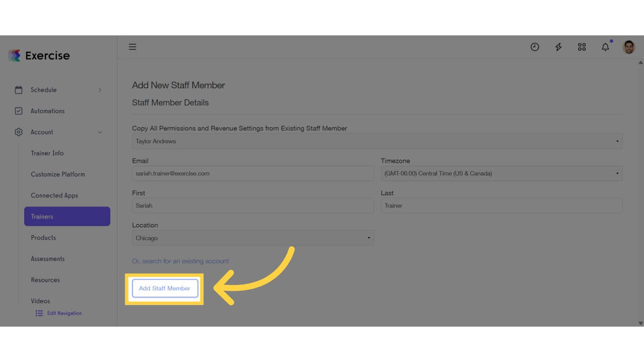Select the Automations checkmark icon
The width and height of the screenshot is (644, 362).
[18, 111]
